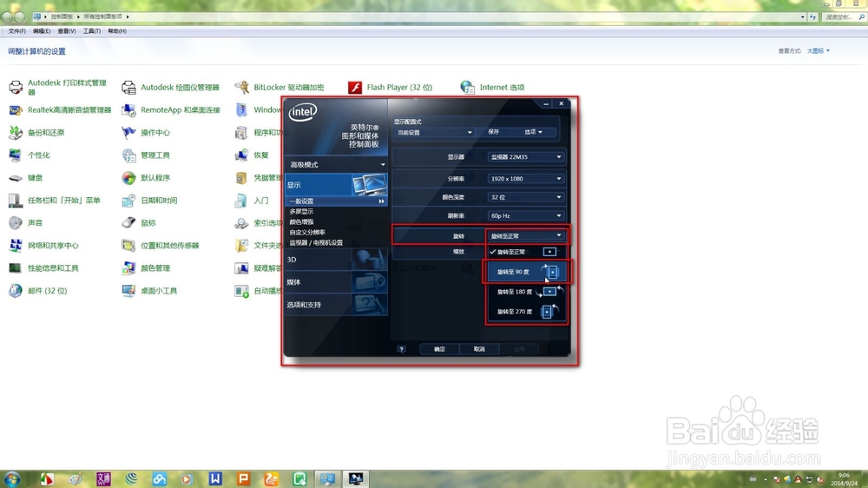Open the 性能信息和工具 icon
Screen dimensions: 868x488
16,268
